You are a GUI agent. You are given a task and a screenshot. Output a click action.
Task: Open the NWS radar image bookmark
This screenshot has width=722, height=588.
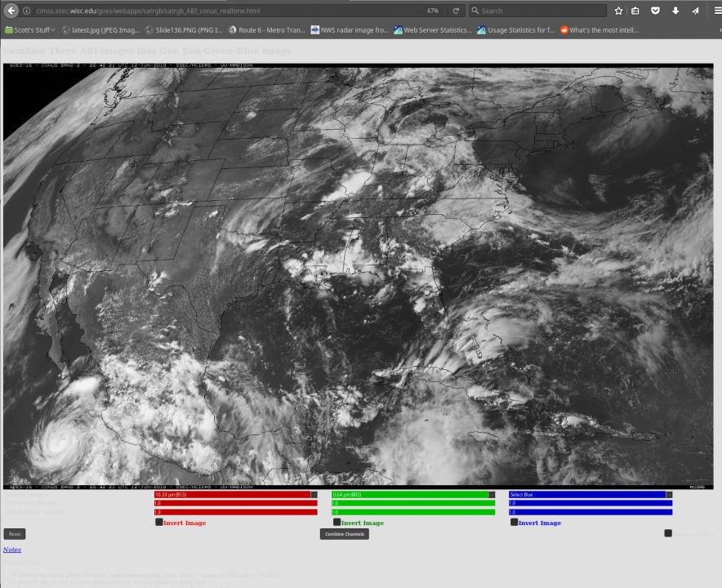click(x=350, y=30)
